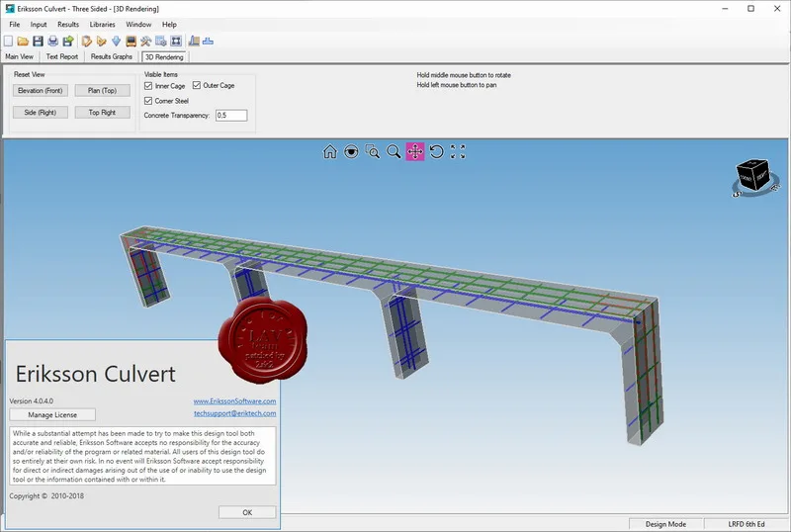Open the Help menu
Screen dimensions: 791x532
coord(169,25)
